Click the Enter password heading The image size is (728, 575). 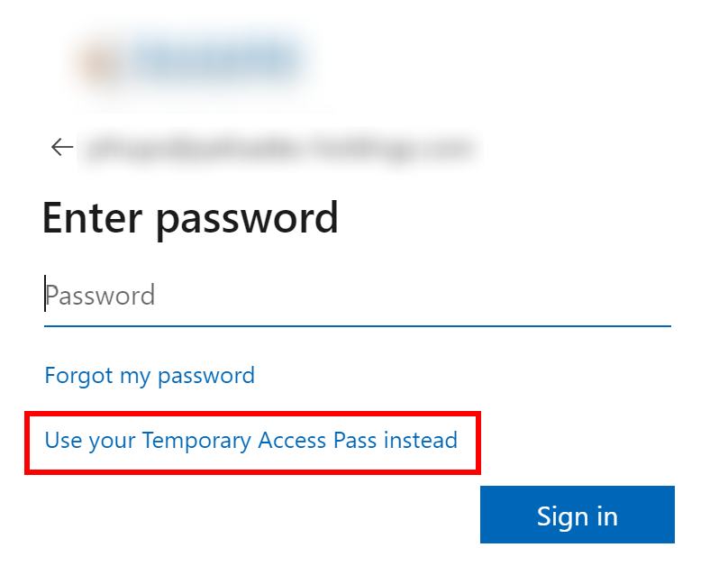click(190, 218)
